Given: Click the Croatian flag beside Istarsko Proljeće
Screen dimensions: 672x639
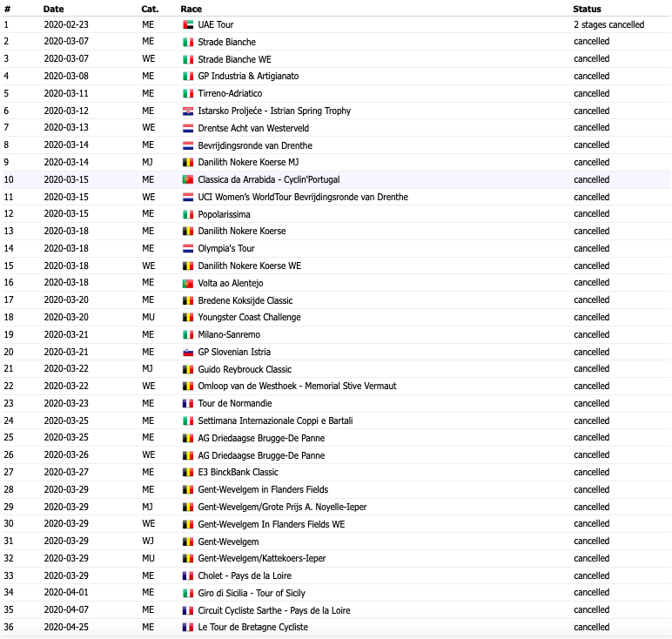Looking at the screenshot, I should tap(188, 111).
